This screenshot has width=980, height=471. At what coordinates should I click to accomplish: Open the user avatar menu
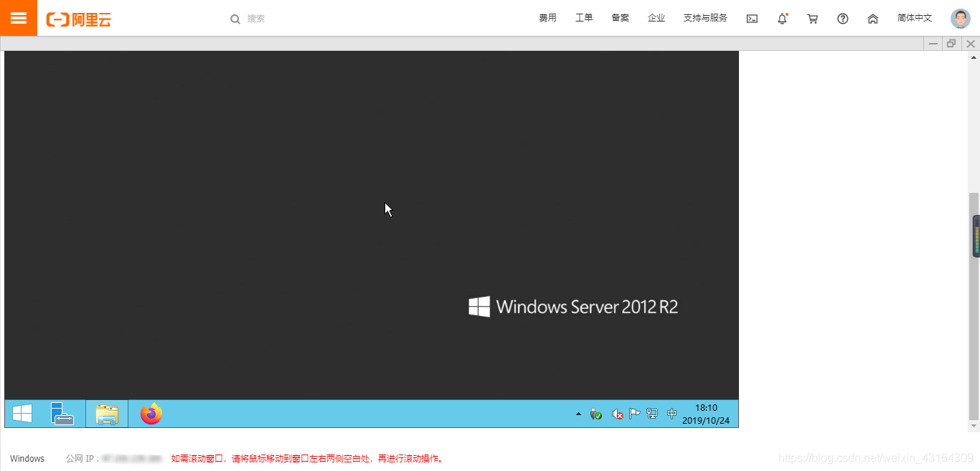coord(961,19)
